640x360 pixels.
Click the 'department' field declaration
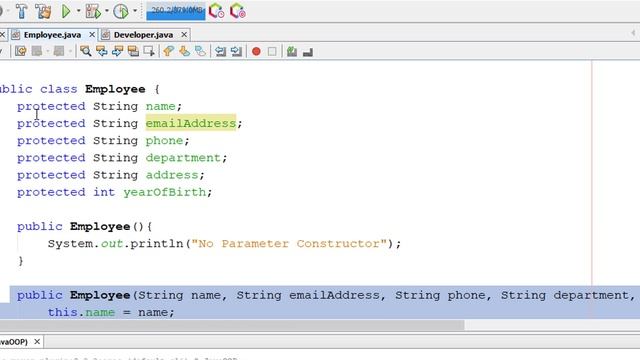(x=183, y=158)
